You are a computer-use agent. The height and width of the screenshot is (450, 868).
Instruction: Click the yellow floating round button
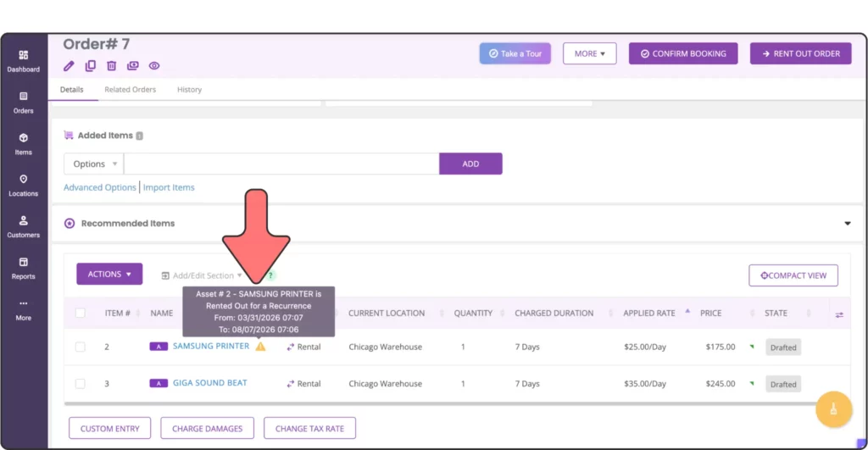833,409
